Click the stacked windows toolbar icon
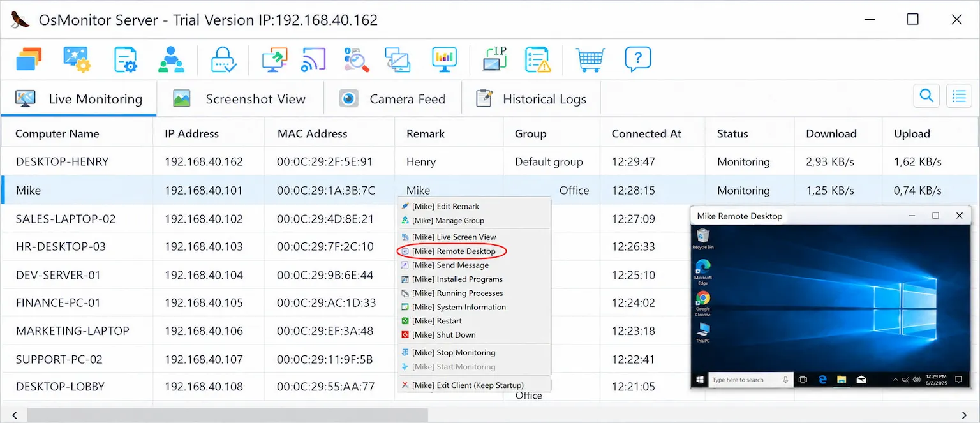Image resolution: width=980 pixels, height=423 pixels. tap(29, 59)
